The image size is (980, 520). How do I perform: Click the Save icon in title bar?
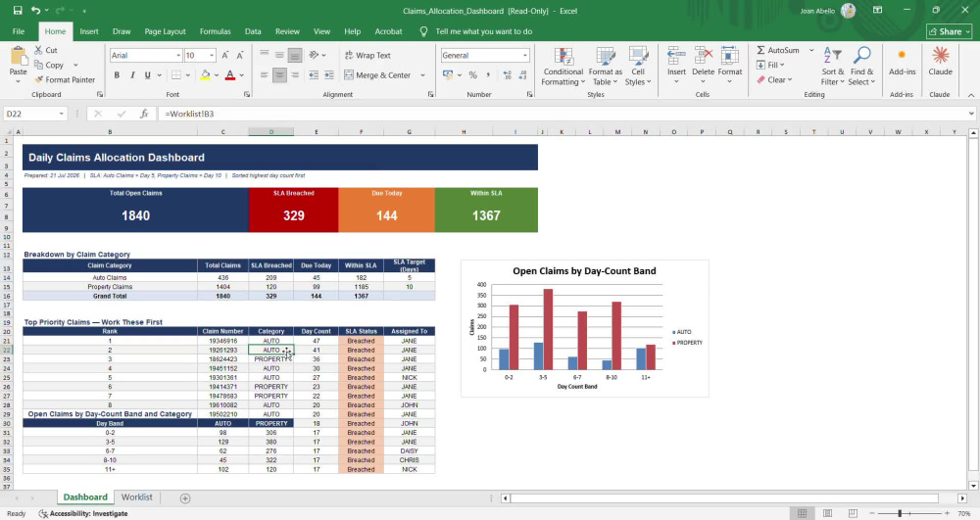(18, 11)
